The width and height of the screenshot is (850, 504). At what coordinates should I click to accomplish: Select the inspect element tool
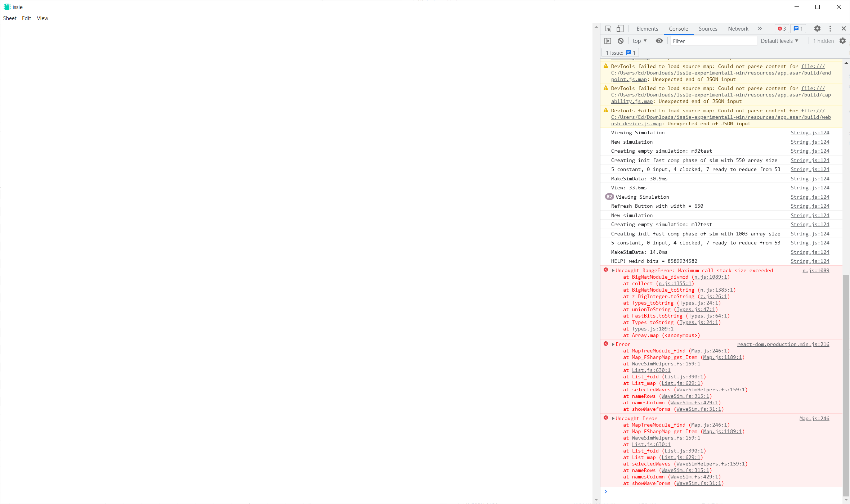click(608, 28)
